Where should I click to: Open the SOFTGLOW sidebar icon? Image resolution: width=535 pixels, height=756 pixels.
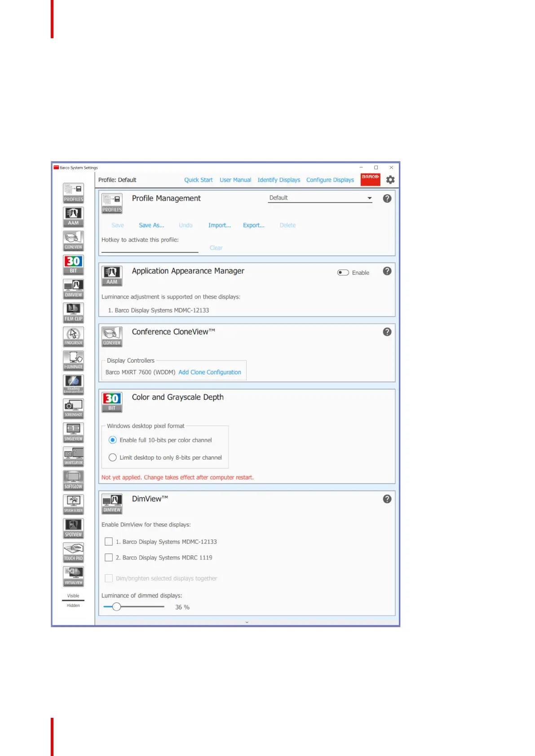click(x=73, y=481)
